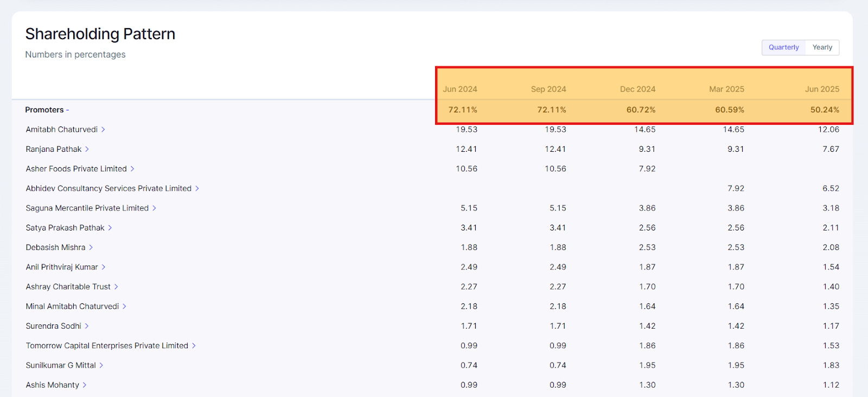This screenshot has height=397, width=868.
Task: Open Ashis Mohanty shareholder link
Action: (56, 385)
